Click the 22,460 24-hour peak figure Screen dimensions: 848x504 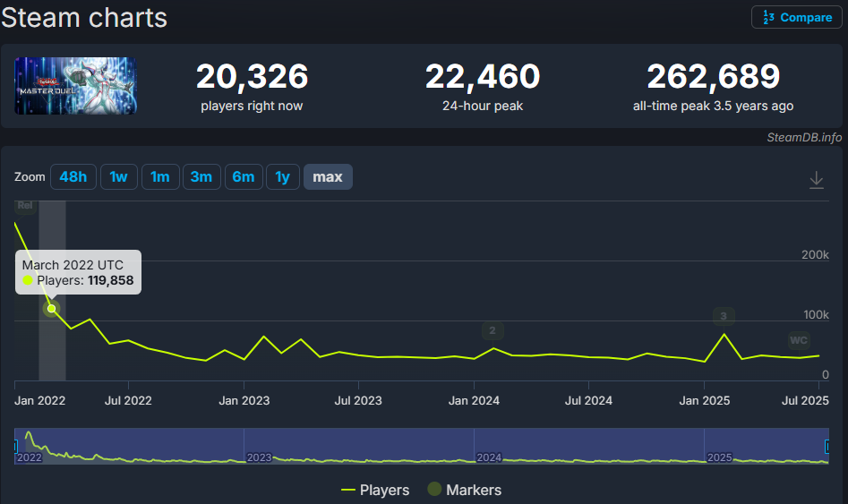(483, 76)
